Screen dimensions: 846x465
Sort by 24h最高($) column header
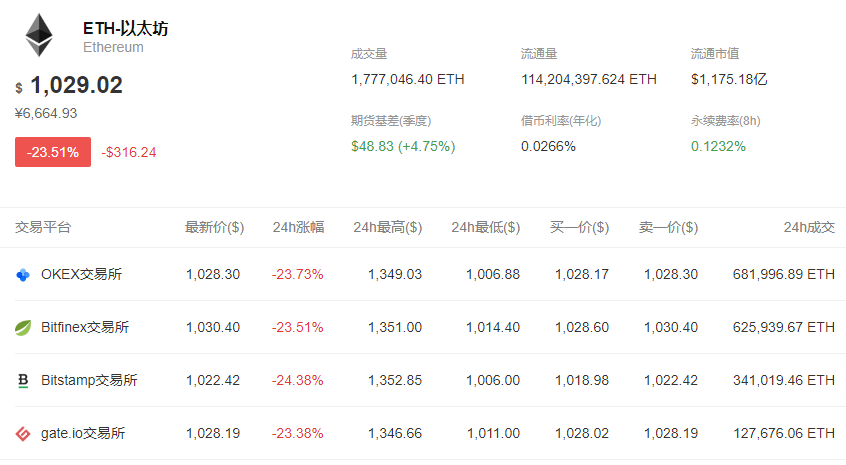[x=387, y=227]
